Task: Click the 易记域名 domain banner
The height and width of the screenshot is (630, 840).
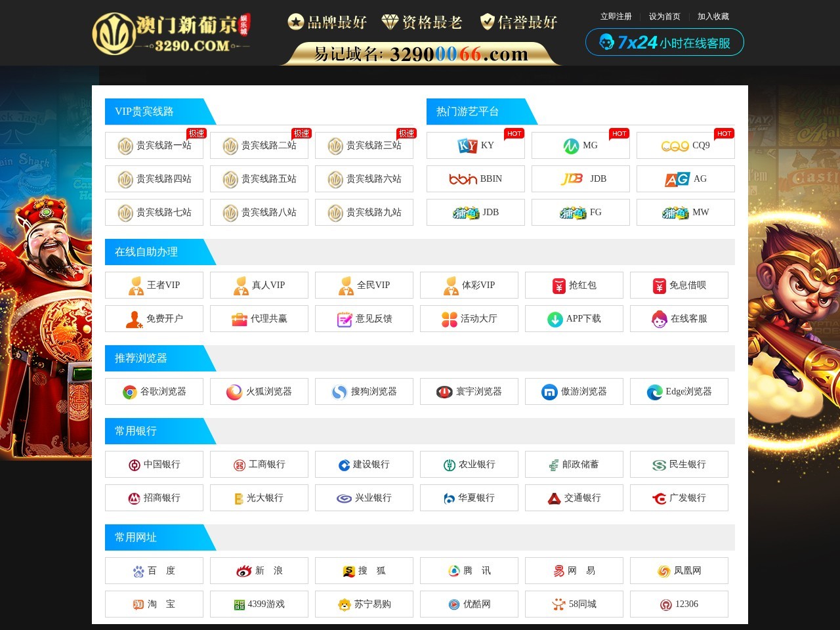Action: pos(421,54)
